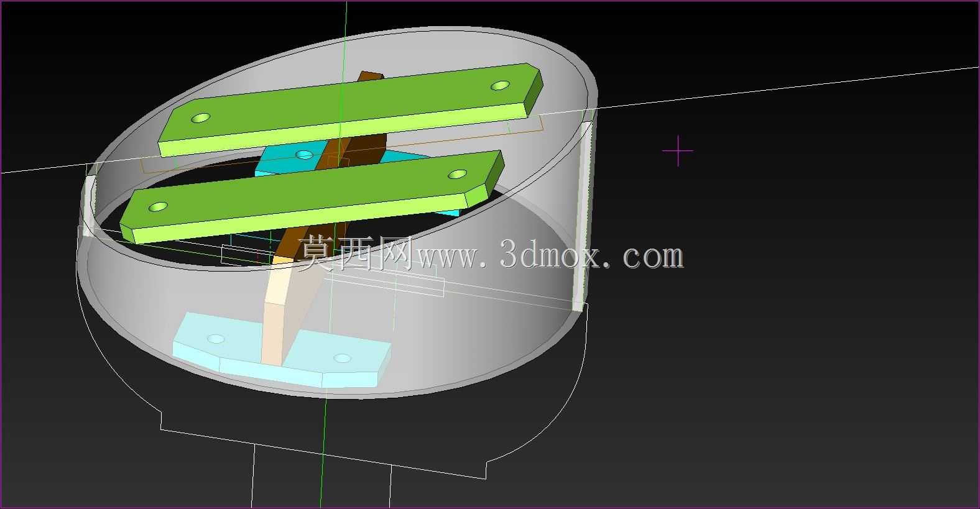
Task: Pick the left hole of the lower green bar
Action: [159, 206]
